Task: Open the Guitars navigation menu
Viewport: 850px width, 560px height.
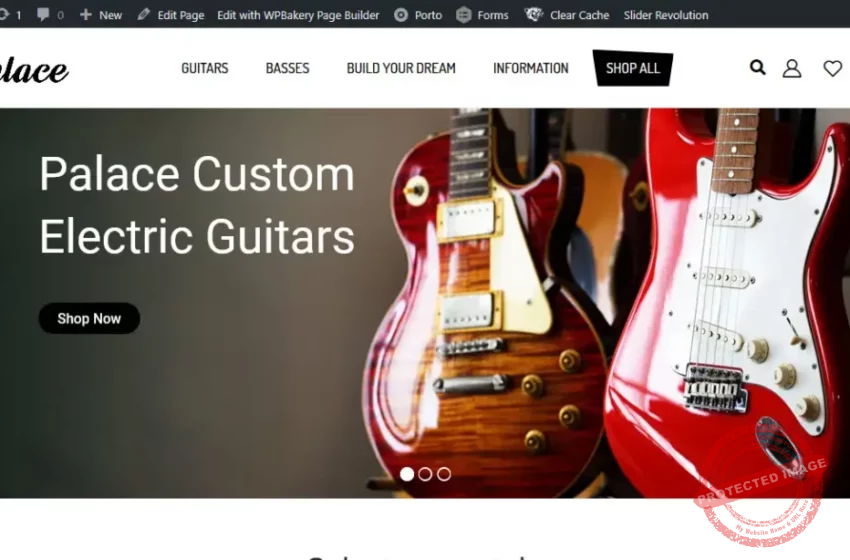Action: tap(204, 68)
